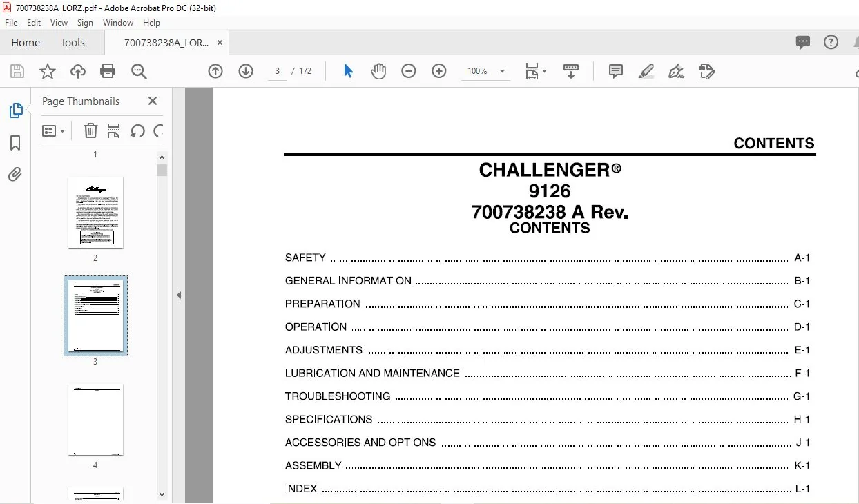Open the notifications chat icon
The width and height of the screenshot is (859, 504).
coord(802,43)
